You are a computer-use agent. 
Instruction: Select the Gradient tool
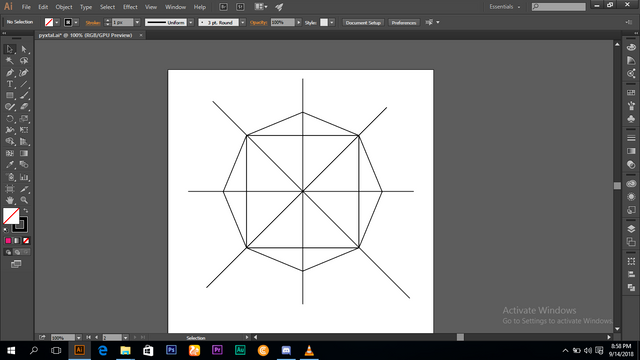pos(24,153)
